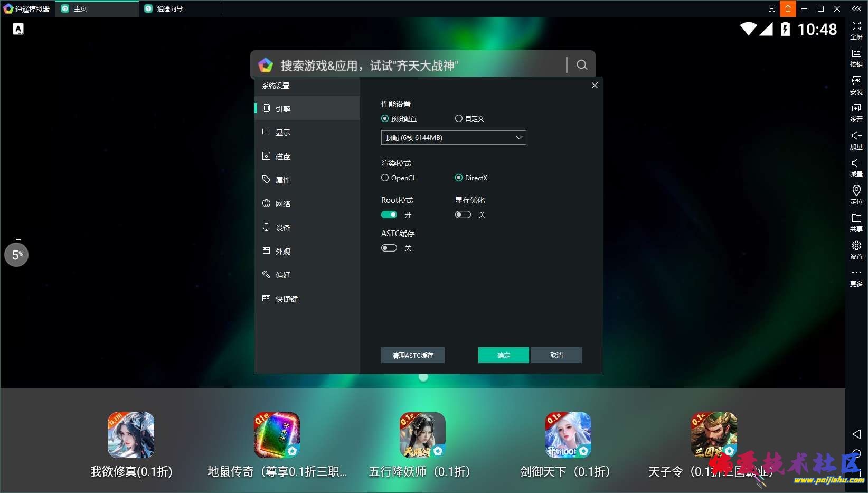Turn on the ASTC缓存 switch

(389, 248)
